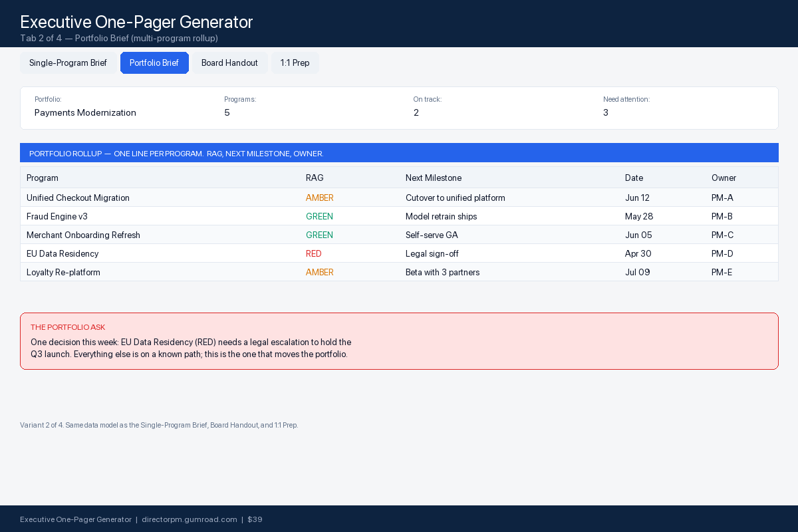Click the Legal sign-off milestone
Image resolution: width=798 pixels, height=532 pixels.
432,254
